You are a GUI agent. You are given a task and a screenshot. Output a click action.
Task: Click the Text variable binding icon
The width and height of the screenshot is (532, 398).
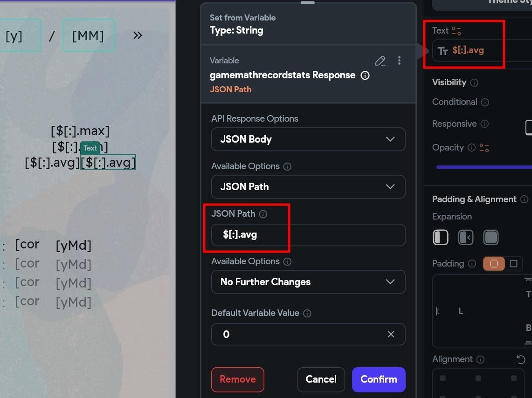456,31
